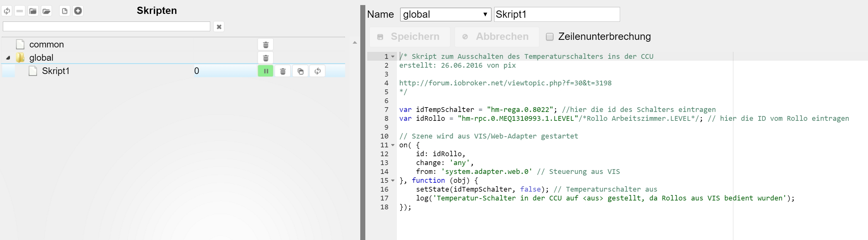Click the forum.iobroker.net URL in the code
The width and height of the screenshot is (868, 240).
point(505,83)
